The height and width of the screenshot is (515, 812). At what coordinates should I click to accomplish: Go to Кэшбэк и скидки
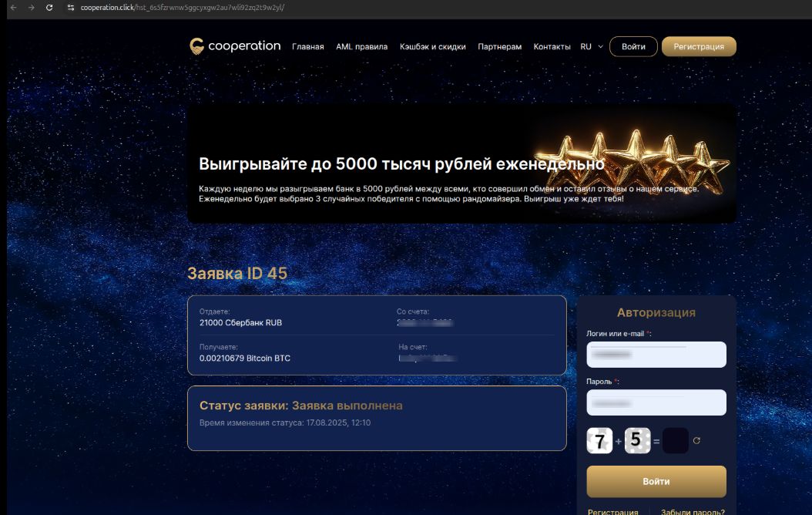click(x=432, y=46)
